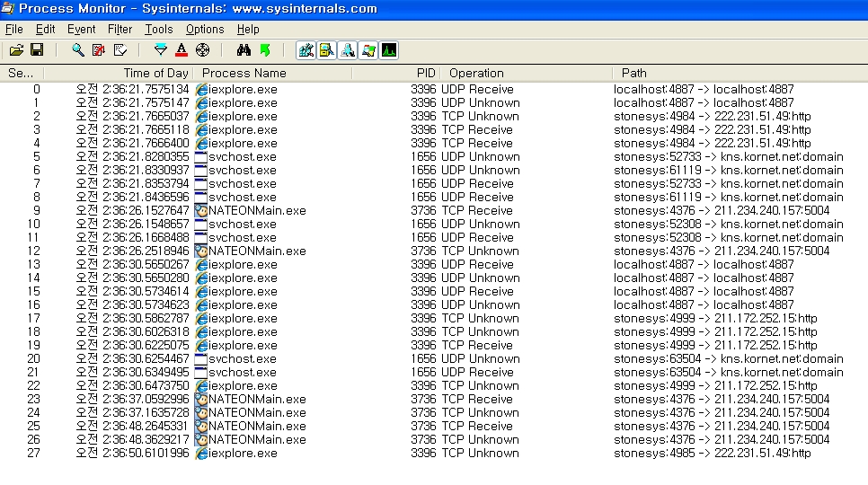Select the 'UDP Unknown' operation in row 1

(481, 103)
